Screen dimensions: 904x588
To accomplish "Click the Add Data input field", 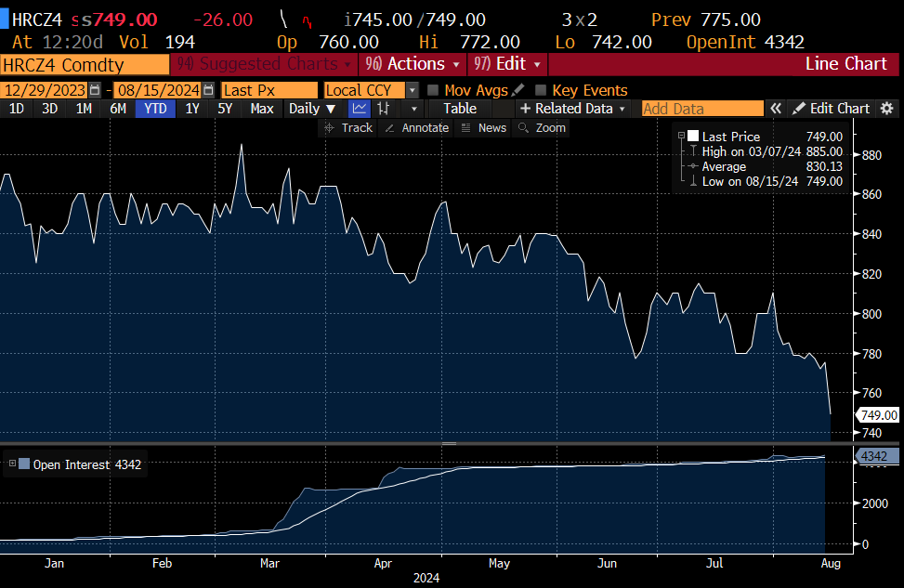I will click(x=701, y=109).
